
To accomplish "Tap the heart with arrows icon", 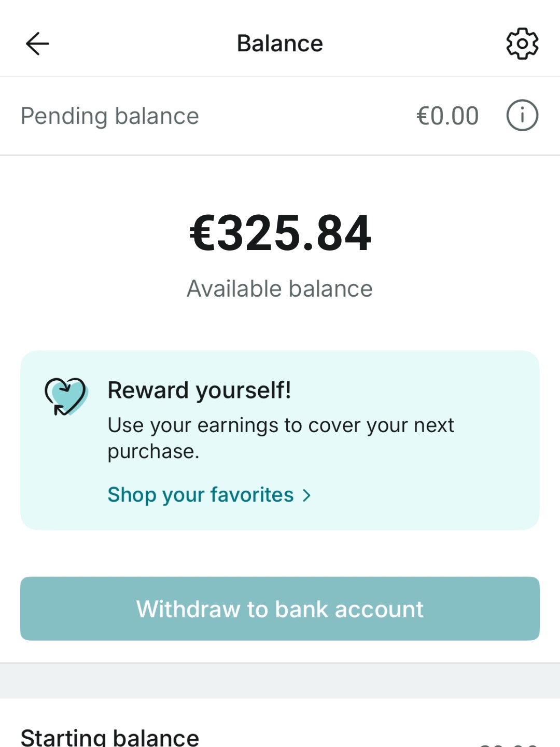I will point(66,397).
